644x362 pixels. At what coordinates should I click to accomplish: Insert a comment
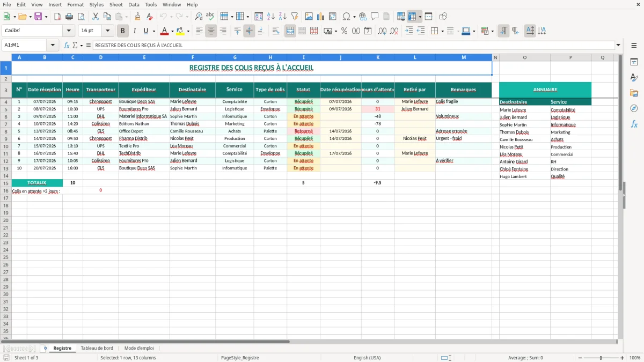pos(375,17)
